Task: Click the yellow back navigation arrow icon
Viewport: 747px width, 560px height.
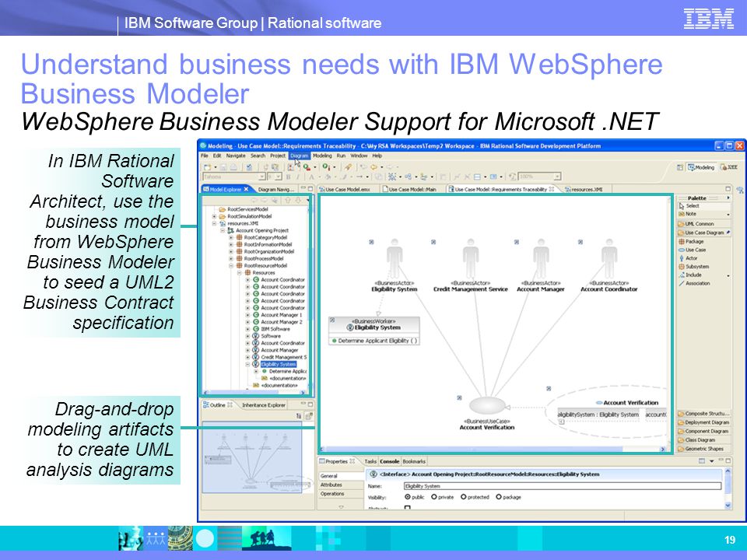Action: 374,167
